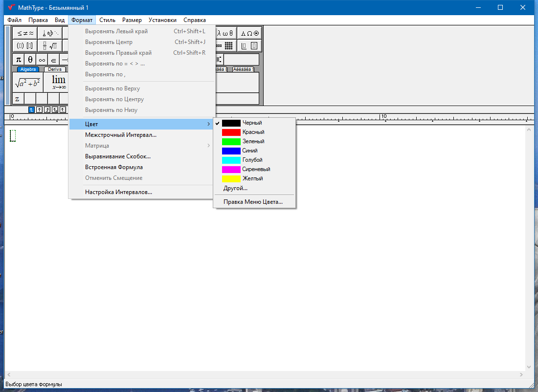Insert the square root of a²+b² expression
The width and height of the screenshot is (538, 392).
pos(28,82)
